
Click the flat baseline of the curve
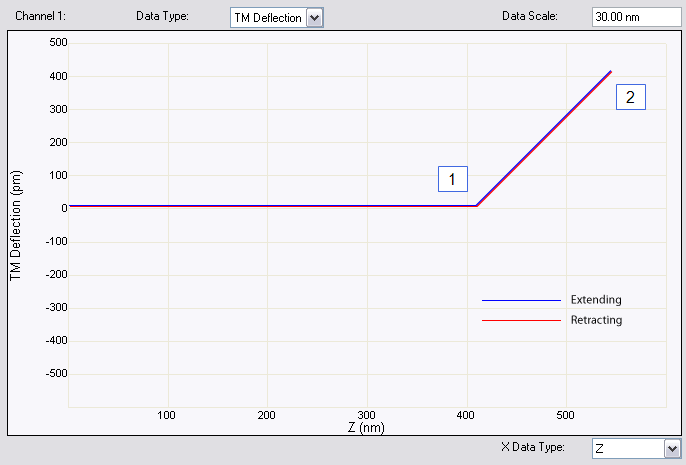tap(270, 206)
